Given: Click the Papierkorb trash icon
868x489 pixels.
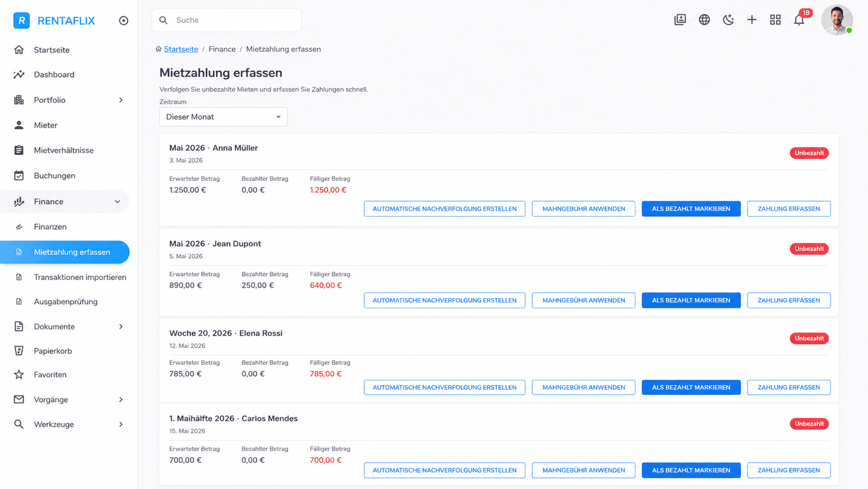Looking at the screenshot, I should point(19,351).
